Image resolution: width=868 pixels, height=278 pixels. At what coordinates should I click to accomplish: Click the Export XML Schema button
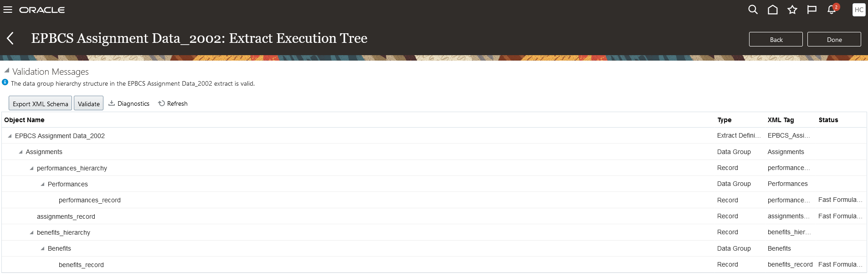click(x=40, y=103)
